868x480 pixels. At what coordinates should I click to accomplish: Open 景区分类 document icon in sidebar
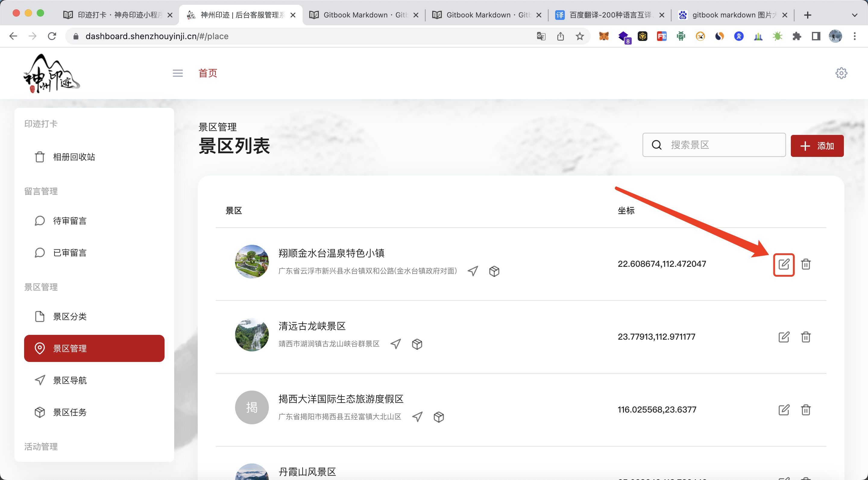40,316
